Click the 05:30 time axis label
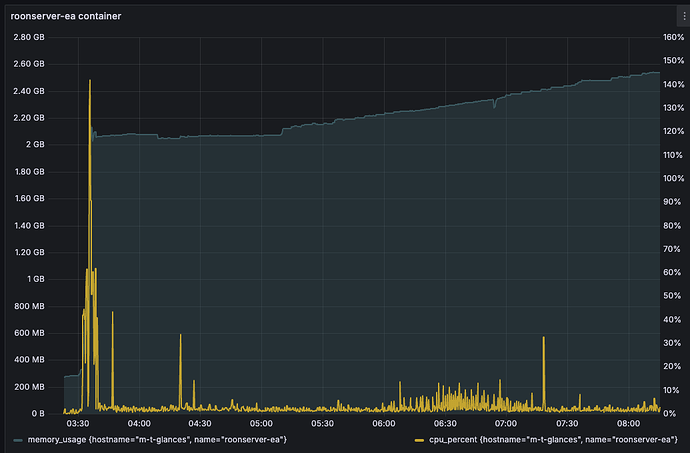This screenshot has width=690, height=453. (x=322, y=424)
